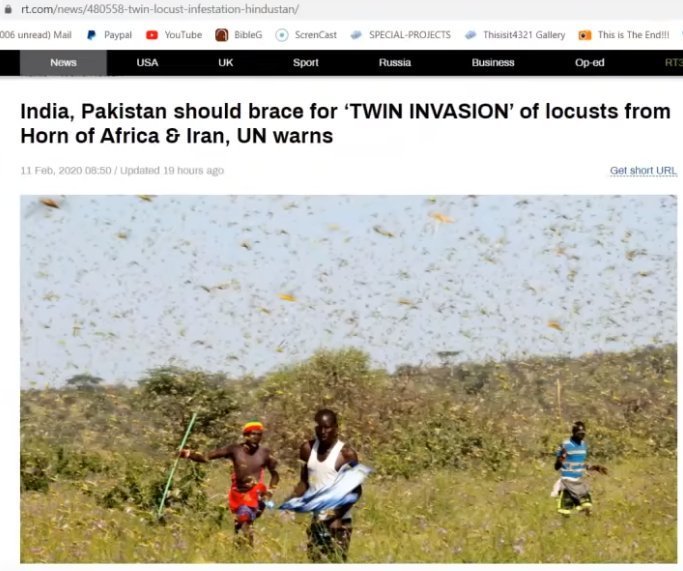Open the Op-ed section
Screen dimensions: 683x571
[x=589, y=63]
